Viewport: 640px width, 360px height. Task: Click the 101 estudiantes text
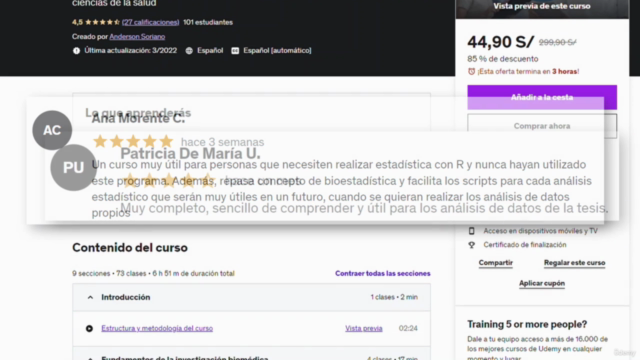pos(208,22)
